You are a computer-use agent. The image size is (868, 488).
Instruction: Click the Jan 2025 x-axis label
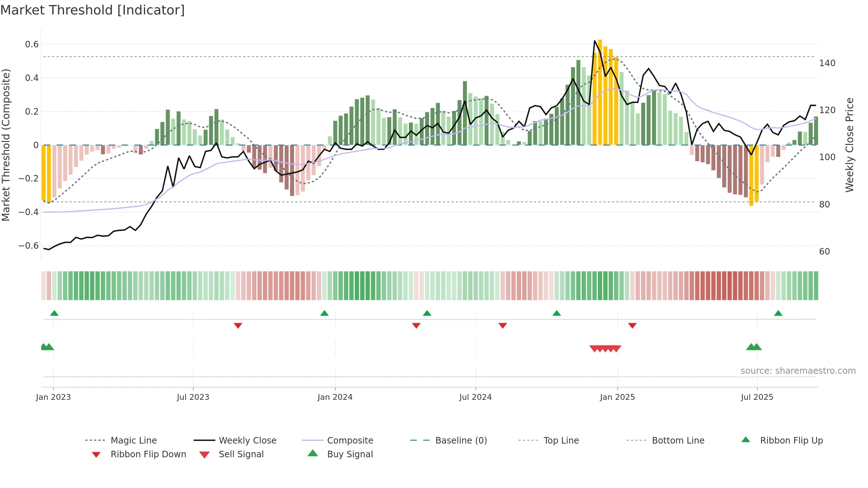click(618, 397)
